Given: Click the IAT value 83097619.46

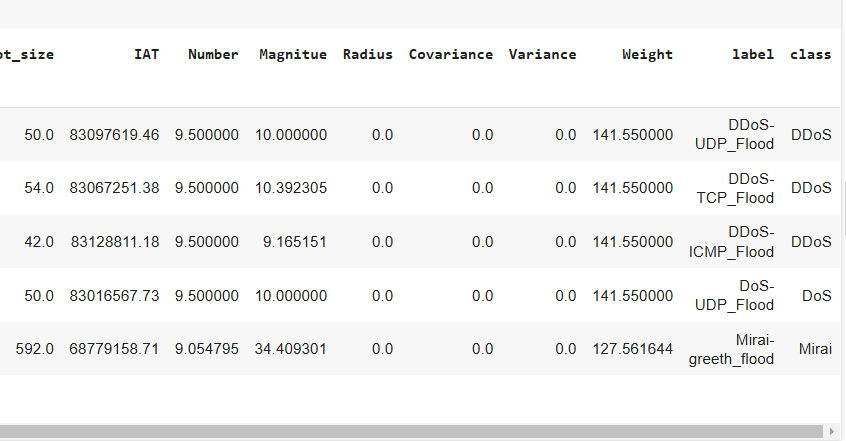Looking at the screenshot, I should [114, 134].
